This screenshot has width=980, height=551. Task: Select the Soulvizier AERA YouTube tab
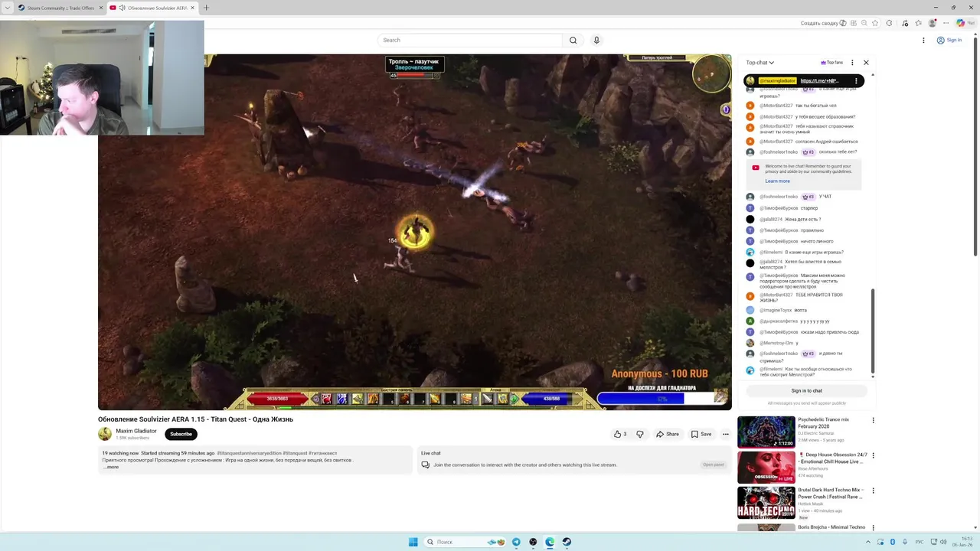pyautogui.click(x=152, y=8)
